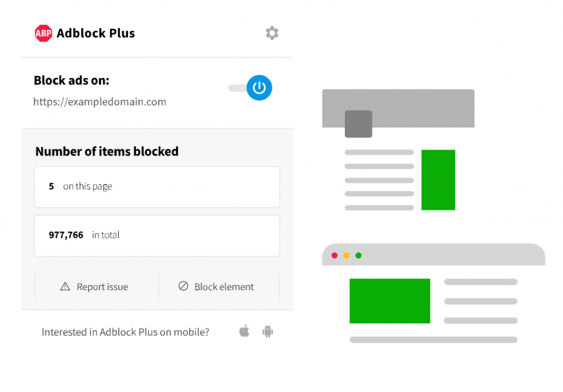The height and width of the screenshot is (392, 563).
Task: Select the Android robot icon for mobile app
Action: [267, 332]
